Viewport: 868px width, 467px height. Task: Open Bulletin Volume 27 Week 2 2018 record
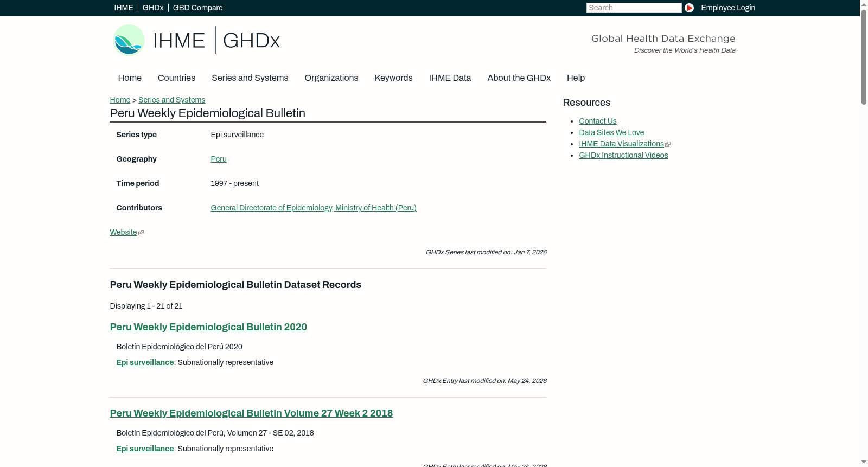pyautogui.click(x=251, y=413)
